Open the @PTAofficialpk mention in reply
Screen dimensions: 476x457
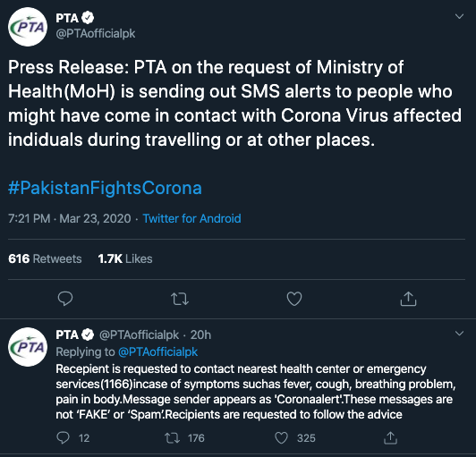157,352
